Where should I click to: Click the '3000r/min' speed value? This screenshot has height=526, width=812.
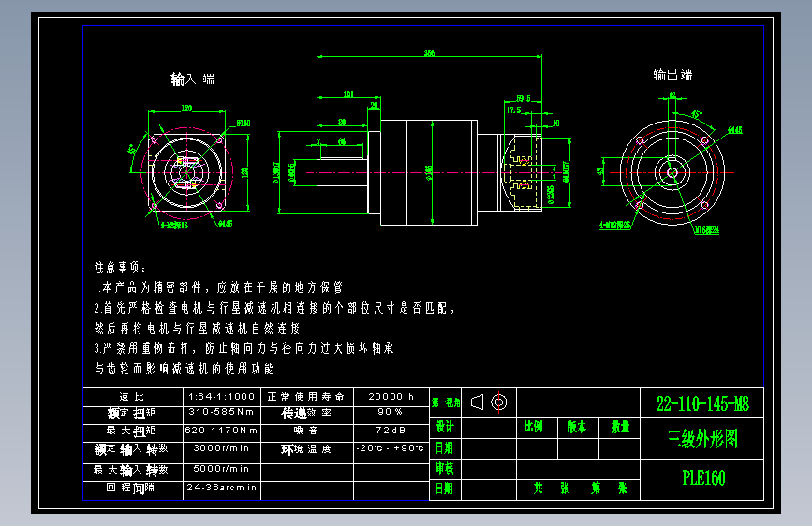(x=221, y=447)
